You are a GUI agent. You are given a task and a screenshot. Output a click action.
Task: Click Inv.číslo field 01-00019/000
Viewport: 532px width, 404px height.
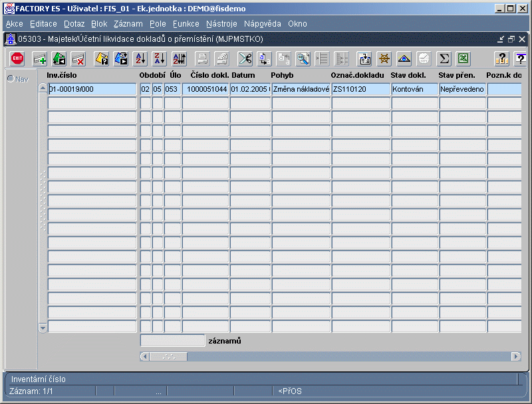92,89
